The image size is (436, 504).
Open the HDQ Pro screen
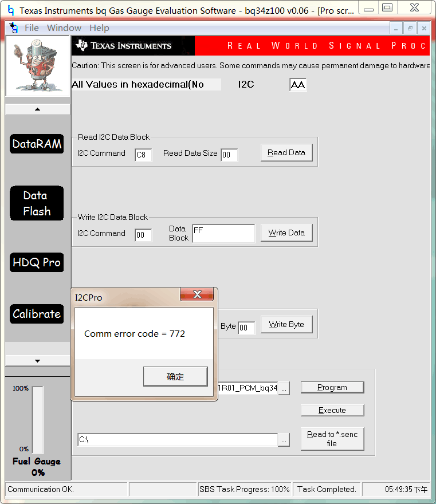pos(37,262)
